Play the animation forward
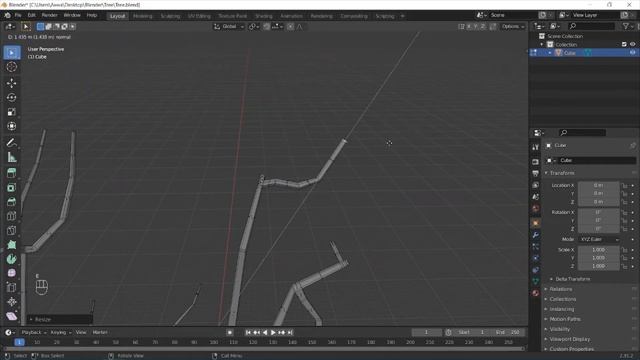640x360 pixels. click(273, 333)
